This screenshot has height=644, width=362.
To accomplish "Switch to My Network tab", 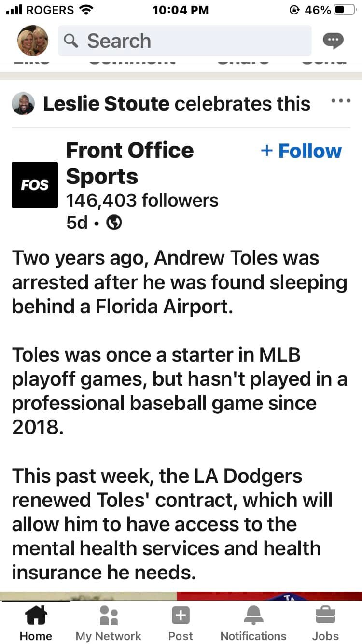I will click(108, 624).
